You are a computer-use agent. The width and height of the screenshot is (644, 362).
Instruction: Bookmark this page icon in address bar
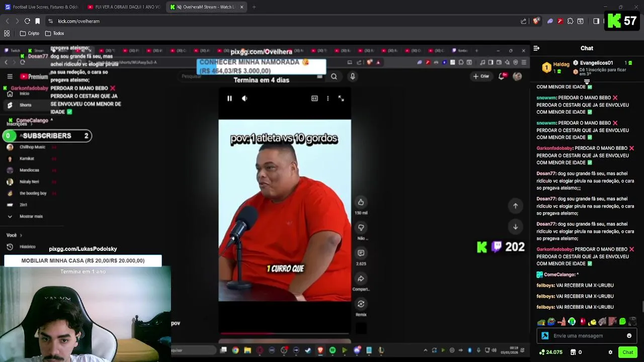point(37,21)
